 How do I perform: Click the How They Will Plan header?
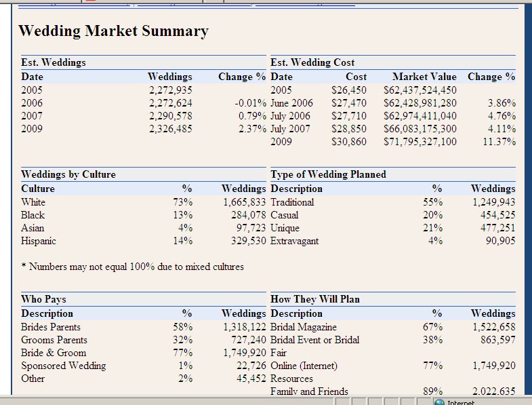[x=315, y=299]
